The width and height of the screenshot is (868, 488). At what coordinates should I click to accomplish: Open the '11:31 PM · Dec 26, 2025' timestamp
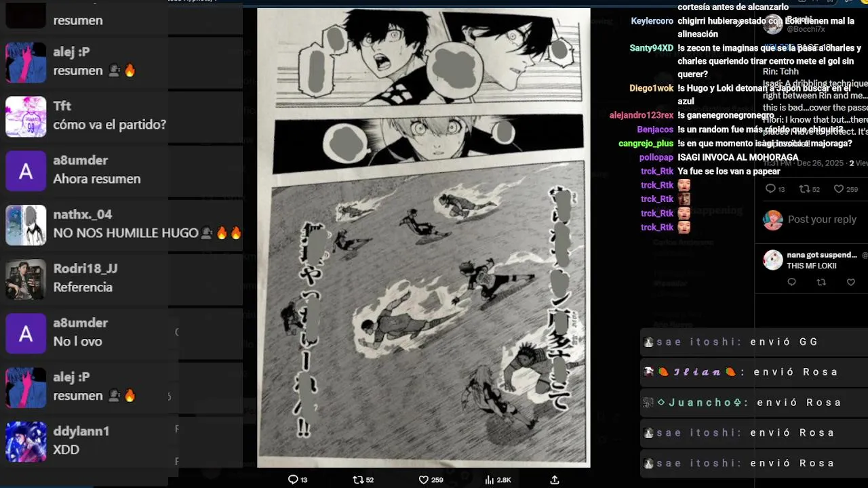pyautogui.click(x=804, y=163)
